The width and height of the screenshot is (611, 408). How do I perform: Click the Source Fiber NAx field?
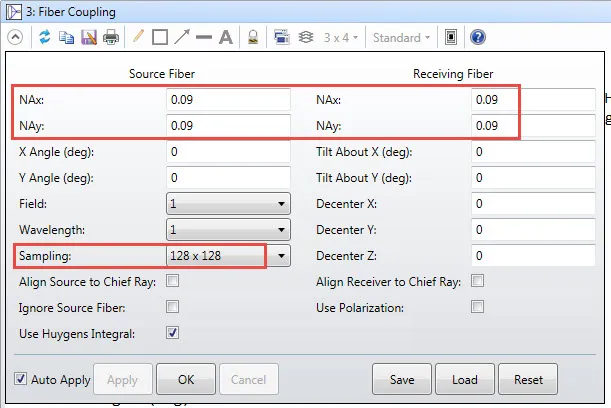click(x=227, y=100)
